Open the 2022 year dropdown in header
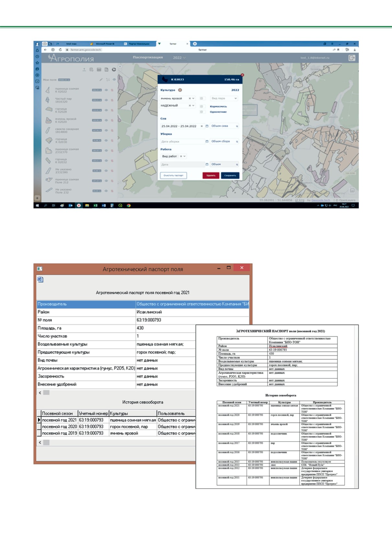This screenshot has height=555, width=392. point(179,58)
